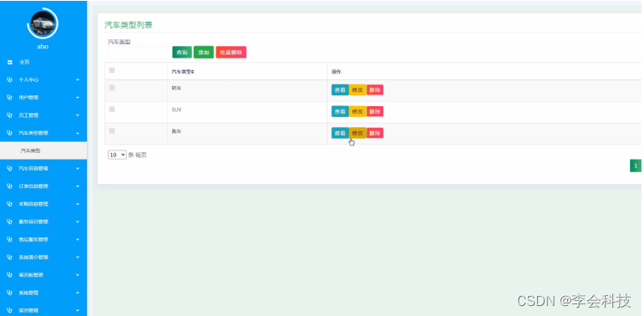The width and height of the screenshot is (644, 316).
Task: Click the icon beside 系统简介管理
Action: click(10, 257)
